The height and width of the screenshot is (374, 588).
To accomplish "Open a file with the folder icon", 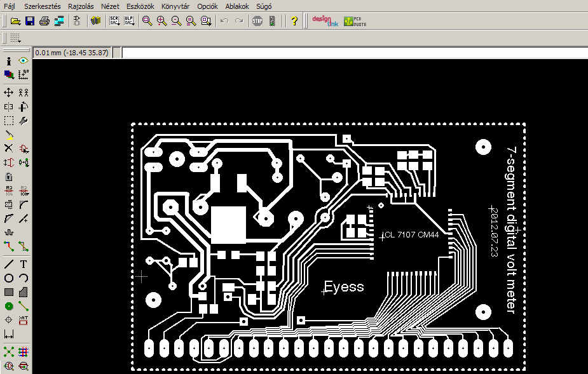I will 15,21.
